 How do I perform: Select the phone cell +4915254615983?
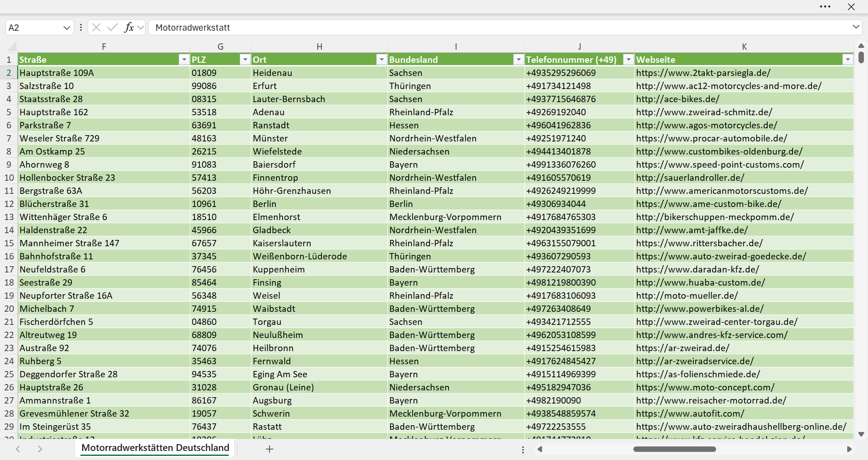tap(580, 348)
